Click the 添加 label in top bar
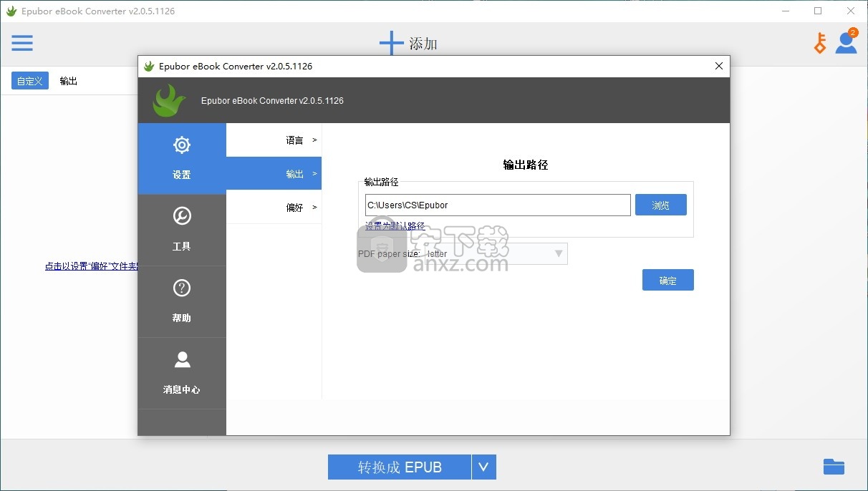 [423, 44]
